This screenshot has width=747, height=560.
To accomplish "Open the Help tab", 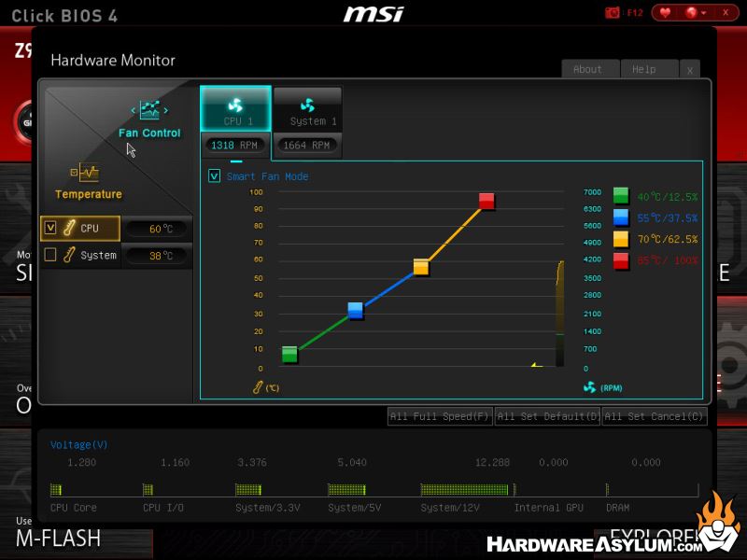I will tap(649, 69).
